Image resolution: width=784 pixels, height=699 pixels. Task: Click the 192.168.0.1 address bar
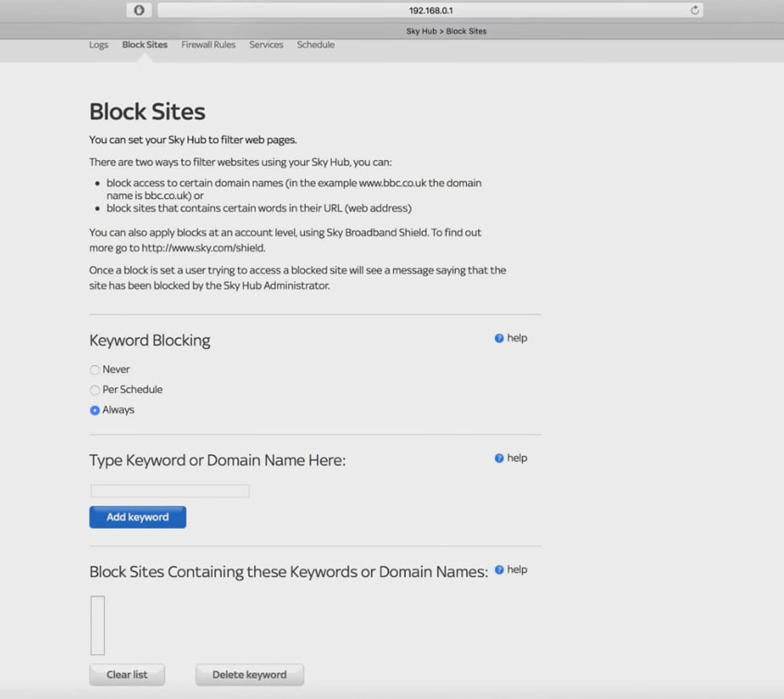click(x=431, y=10)
